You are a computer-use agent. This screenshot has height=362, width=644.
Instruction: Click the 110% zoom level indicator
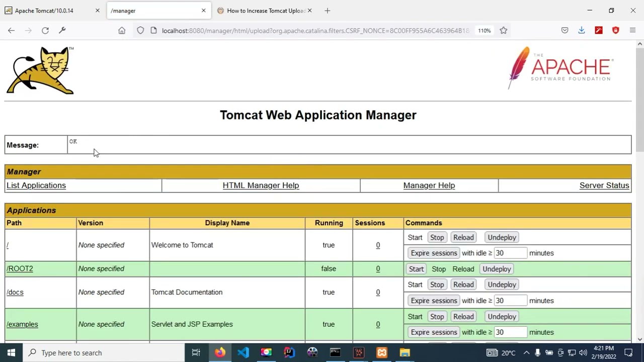point(484,31)
